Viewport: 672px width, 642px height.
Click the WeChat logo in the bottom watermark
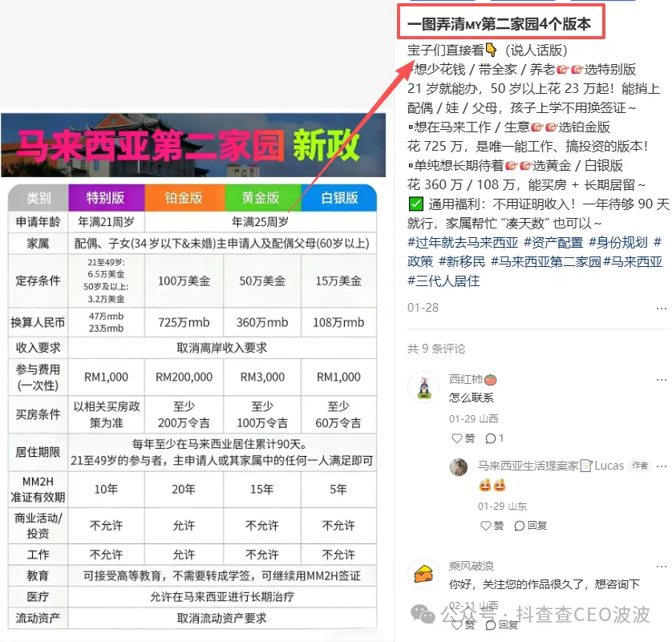[x=423, y=615]
